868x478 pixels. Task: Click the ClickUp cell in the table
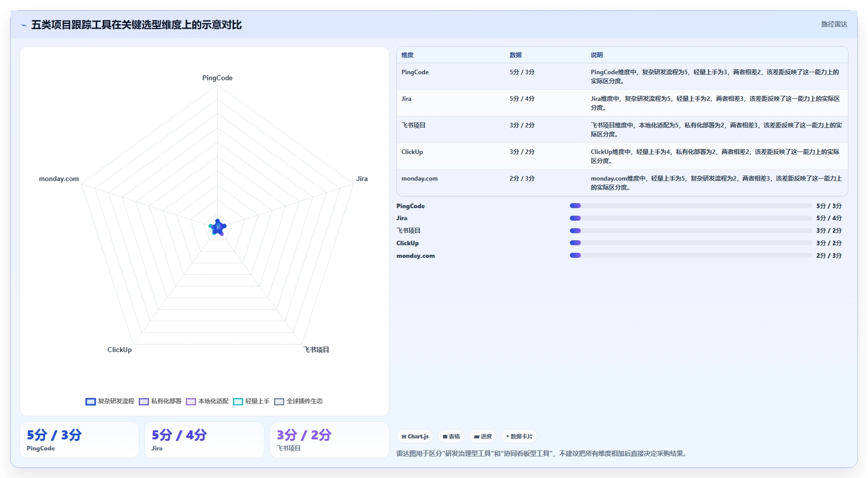pos(412,152)
